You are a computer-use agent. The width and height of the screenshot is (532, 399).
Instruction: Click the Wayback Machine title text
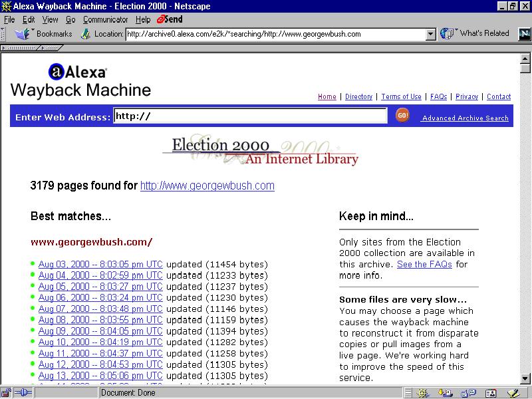pyautogui.click(x=80, y=90)
